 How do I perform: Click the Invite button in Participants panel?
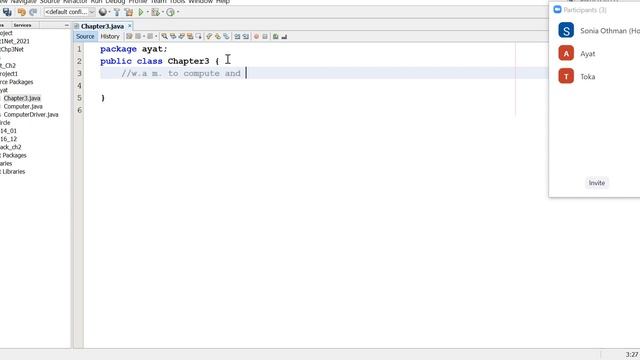[x=596, y=183]
